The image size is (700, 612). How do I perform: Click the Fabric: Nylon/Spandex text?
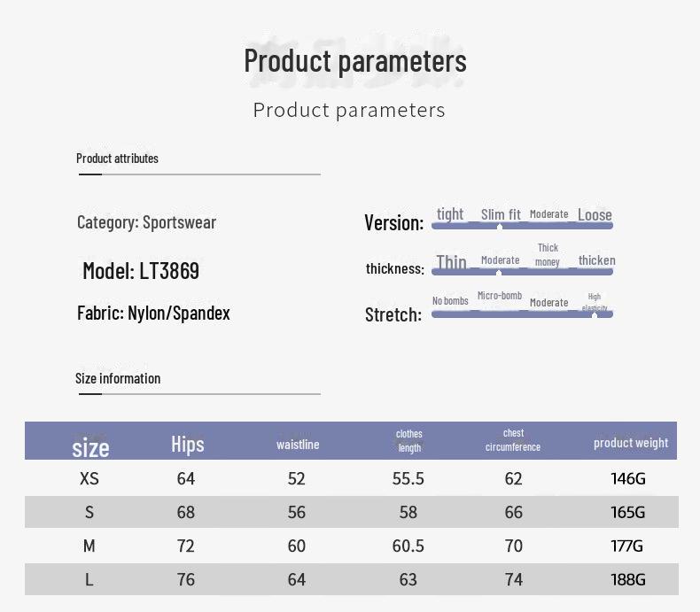point(153,313)
